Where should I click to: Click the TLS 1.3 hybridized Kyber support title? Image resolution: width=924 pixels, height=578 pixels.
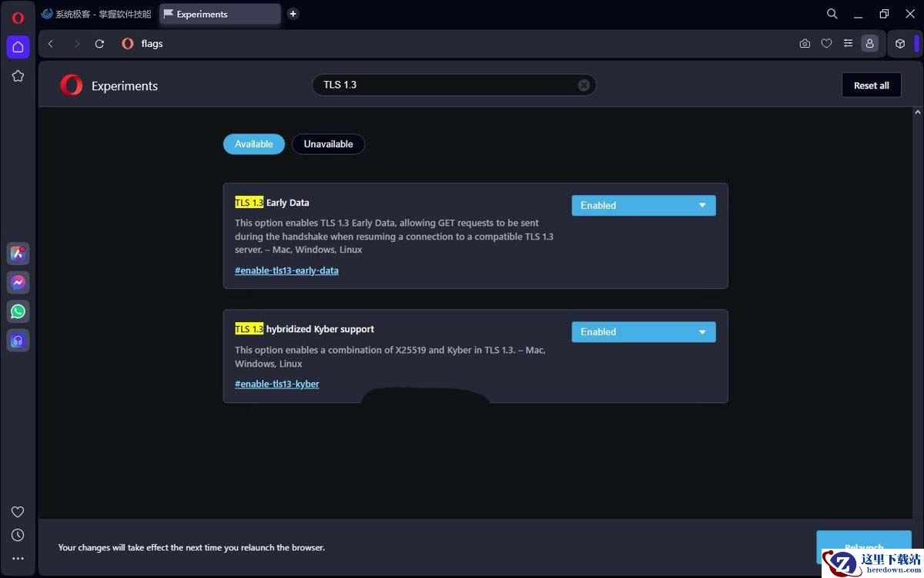pyautogui.click(x=304, y=329)
